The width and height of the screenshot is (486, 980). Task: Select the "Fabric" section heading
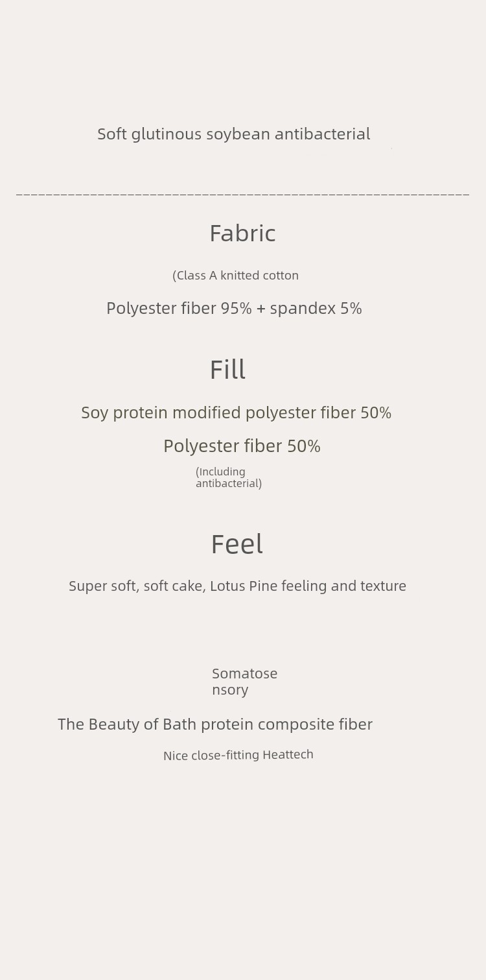tap(242, 233)
